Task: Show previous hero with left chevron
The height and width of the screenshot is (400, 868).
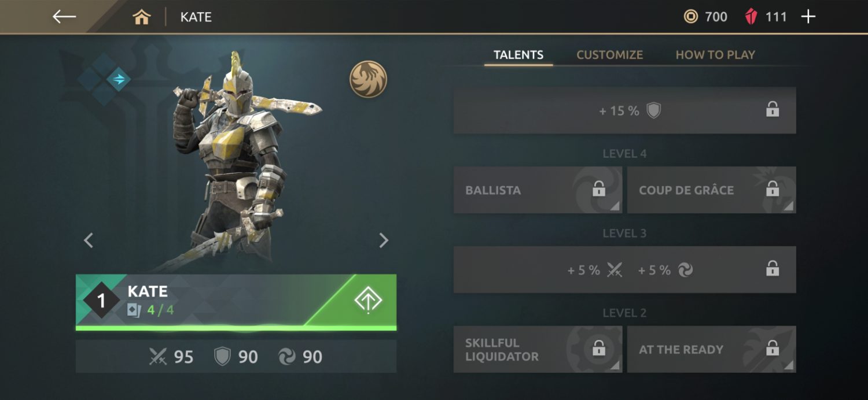Action: click(89, 240)
